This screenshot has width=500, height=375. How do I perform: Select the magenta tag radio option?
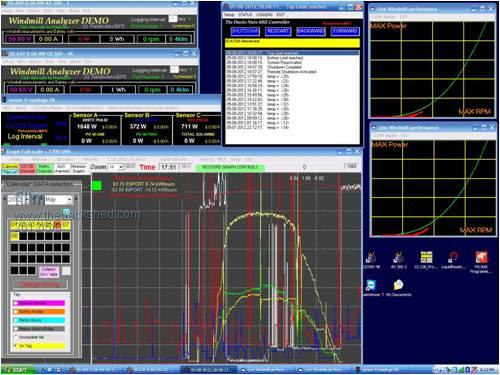39,303
